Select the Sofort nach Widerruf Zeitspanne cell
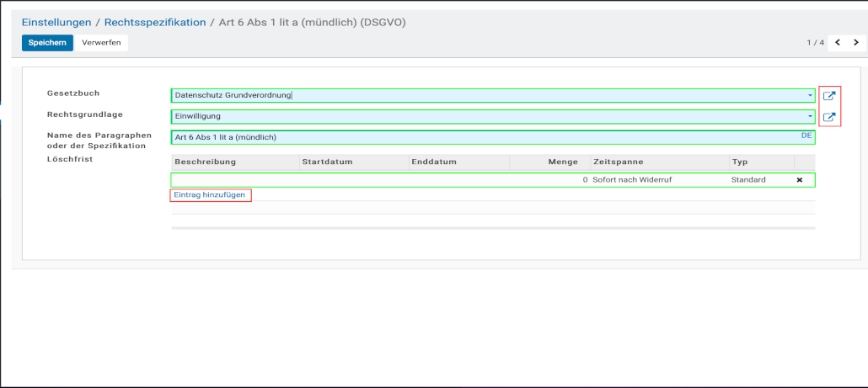Viewport: 868px width, 388px height. coord(632,180)
